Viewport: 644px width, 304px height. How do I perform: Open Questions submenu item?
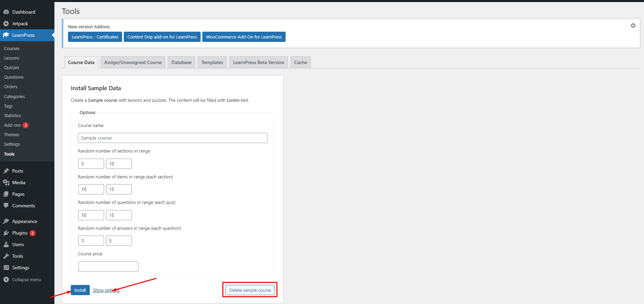[x=14, y=77]
